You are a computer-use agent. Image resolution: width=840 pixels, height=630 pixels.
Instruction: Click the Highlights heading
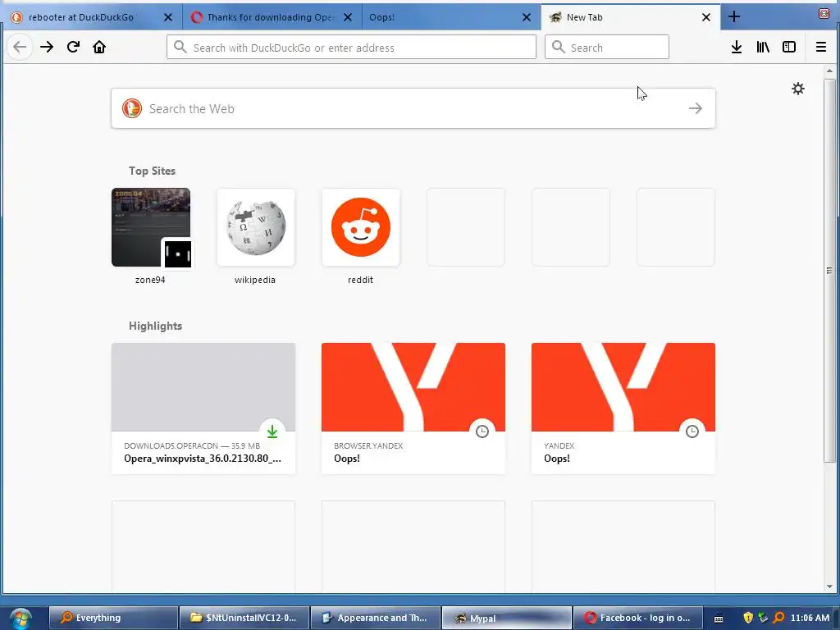155,326
